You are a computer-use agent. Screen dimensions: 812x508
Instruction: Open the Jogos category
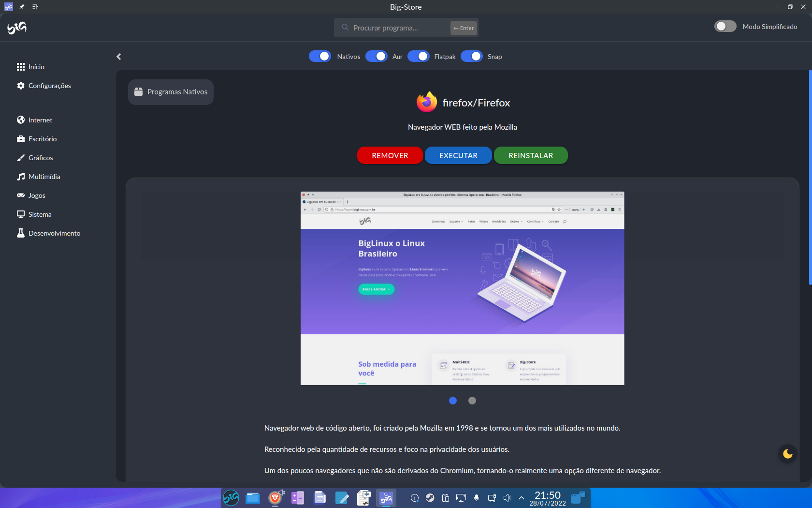coord(31,195)
